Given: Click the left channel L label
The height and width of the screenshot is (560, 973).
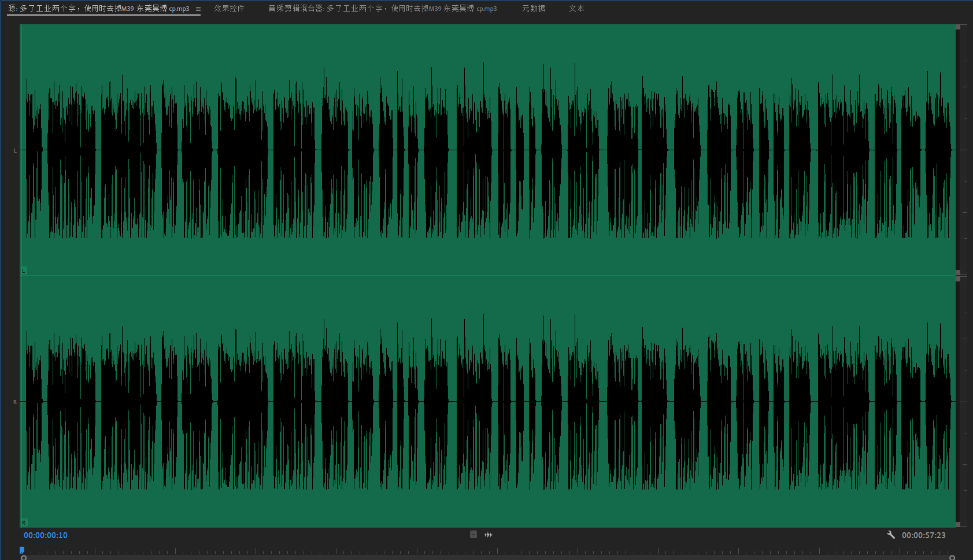Looking at the screenshot, I should pos(15,151).
